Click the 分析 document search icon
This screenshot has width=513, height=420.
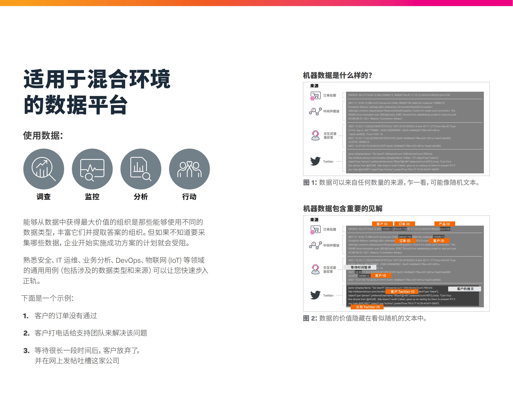click(141, 169)
